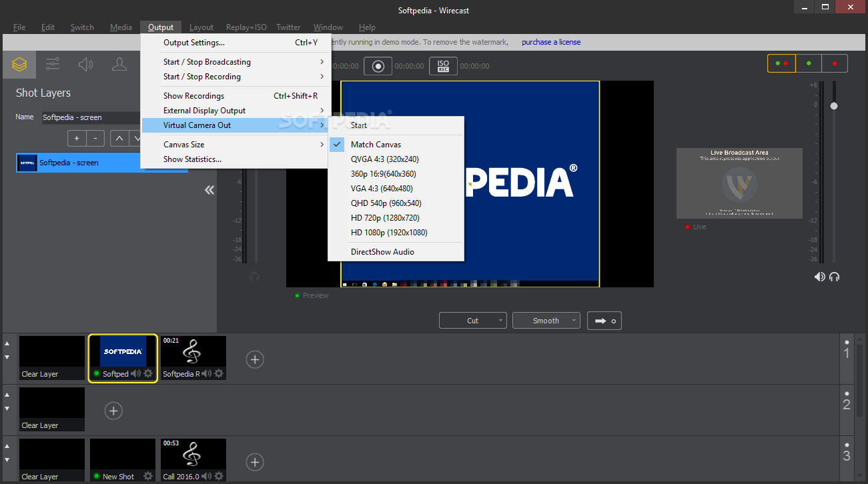Move layer 3 up with arrow
The width and height of the screenshot is (868, 484).
[x=7, y=446]
